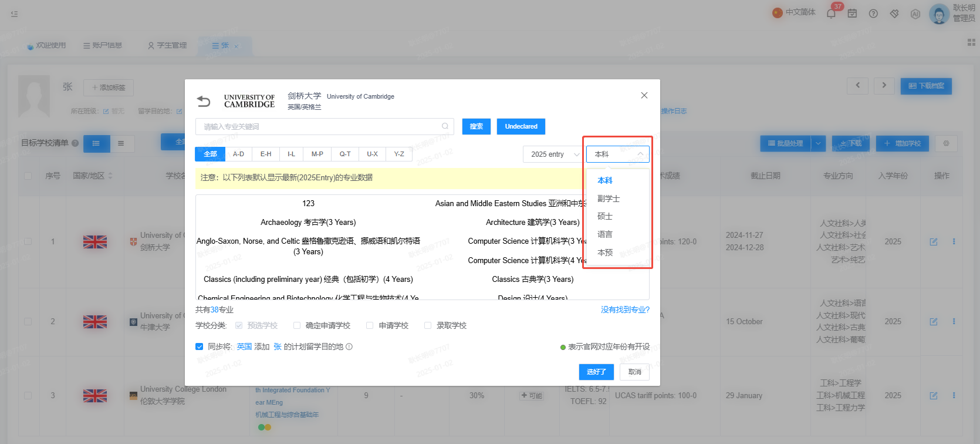Select the M-P alphabet filter tab

317,154
